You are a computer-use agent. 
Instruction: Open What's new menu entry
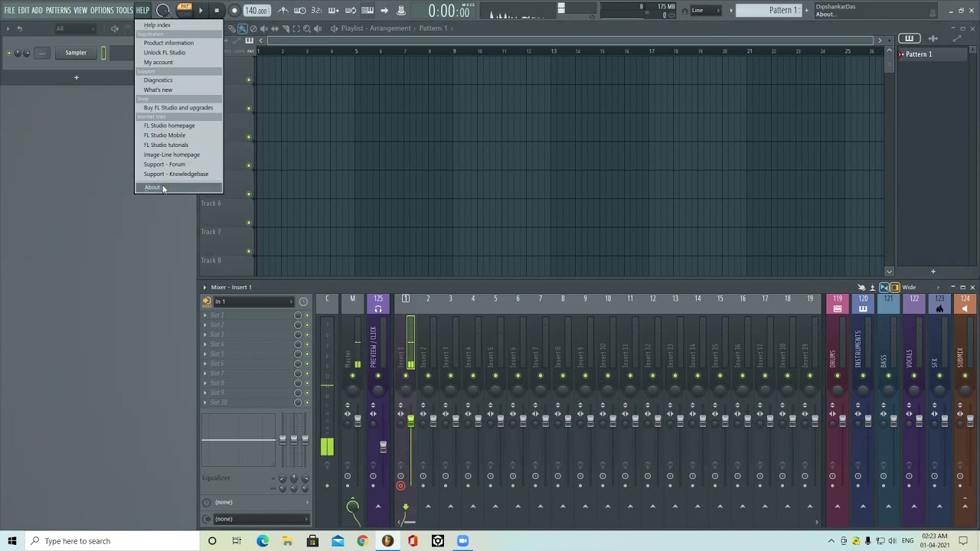[x=178, y=90]
